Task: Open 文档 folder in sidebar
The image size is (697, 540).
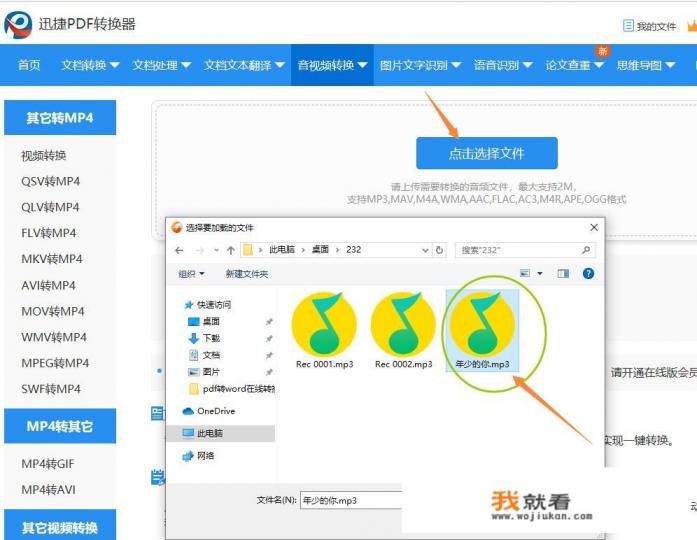Action: point(204,355)
